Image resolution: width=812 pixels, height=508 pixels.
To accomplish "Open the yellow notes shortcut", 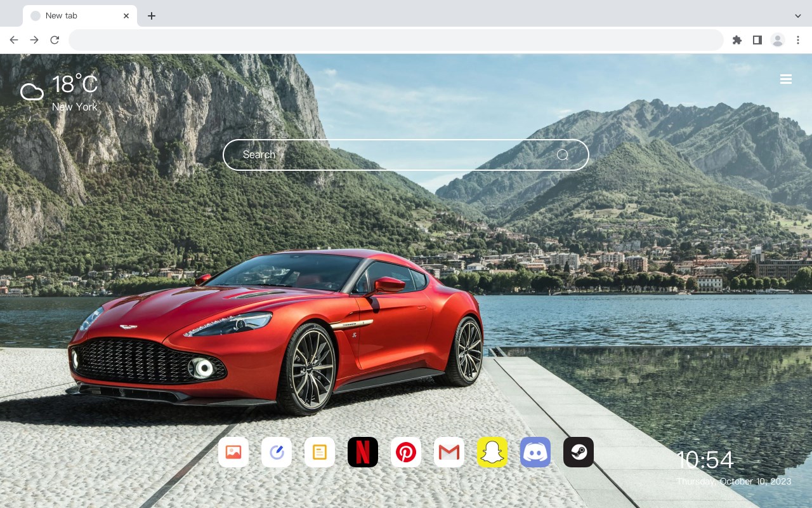I will pyautogui.click(x=320, y=452).
